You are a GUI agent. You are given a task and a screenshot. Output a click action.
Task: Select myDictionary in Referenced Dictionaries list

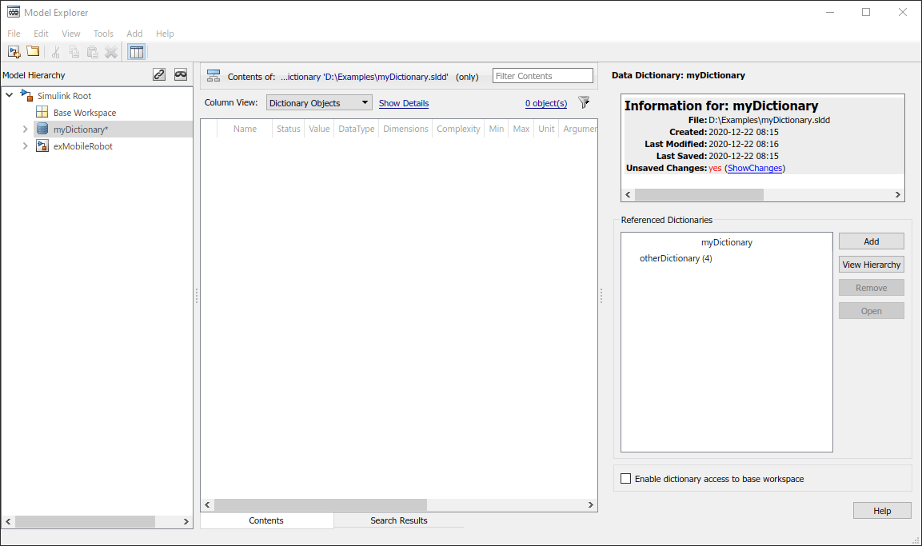(727, 242)
